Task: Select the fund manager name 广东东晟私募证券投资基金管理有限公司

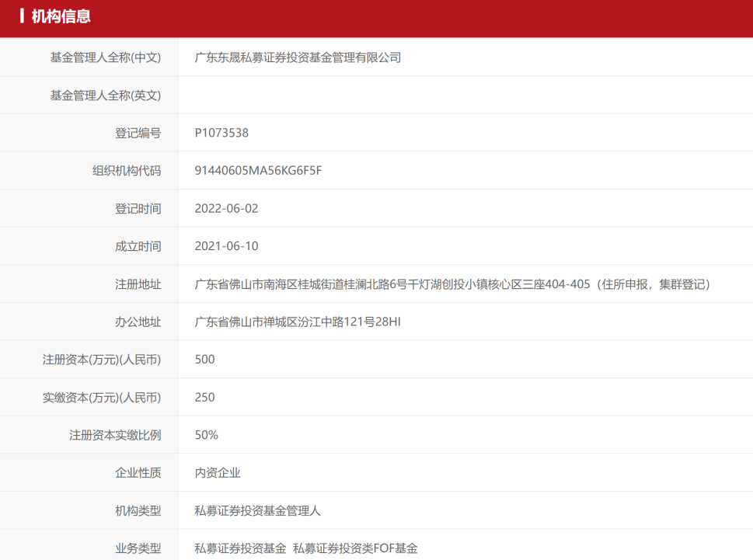Action: (x=298, y=57)
